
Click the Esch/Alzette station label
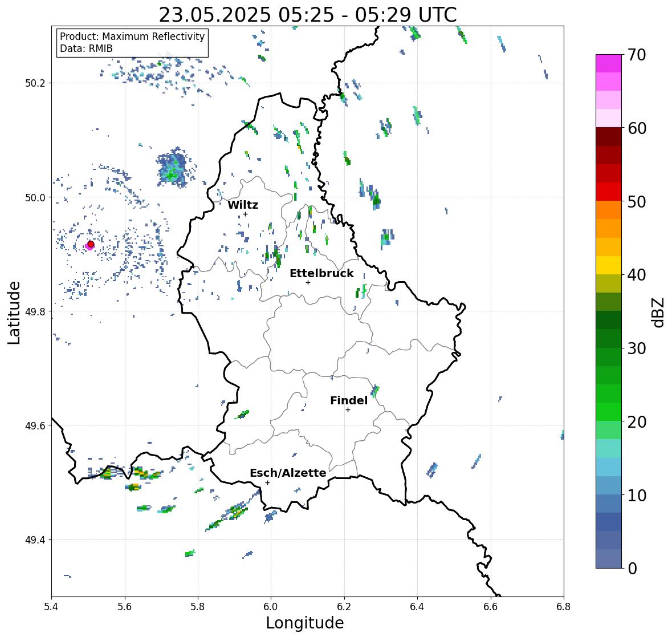click(x=288, y=473)
